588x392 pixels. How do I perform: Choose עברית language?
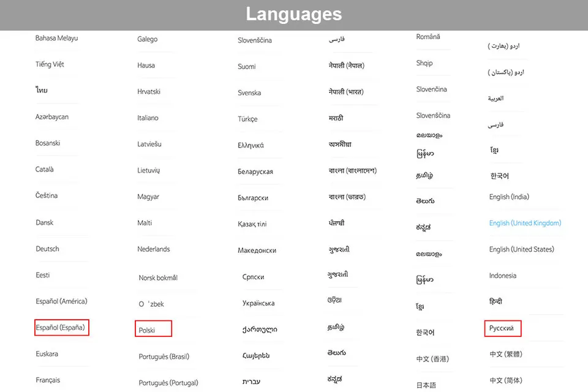click(251, 382)
